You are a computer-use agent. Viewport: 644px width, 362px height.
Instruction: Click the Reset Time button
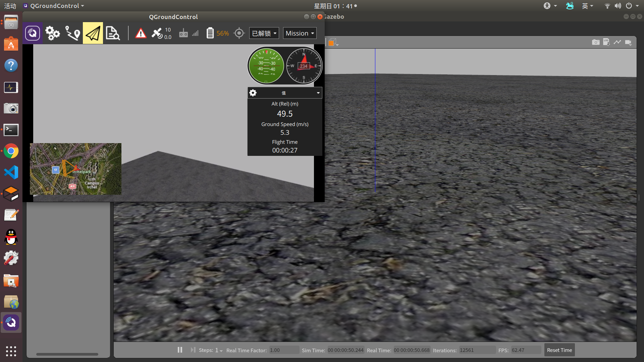tap(559, 350)
